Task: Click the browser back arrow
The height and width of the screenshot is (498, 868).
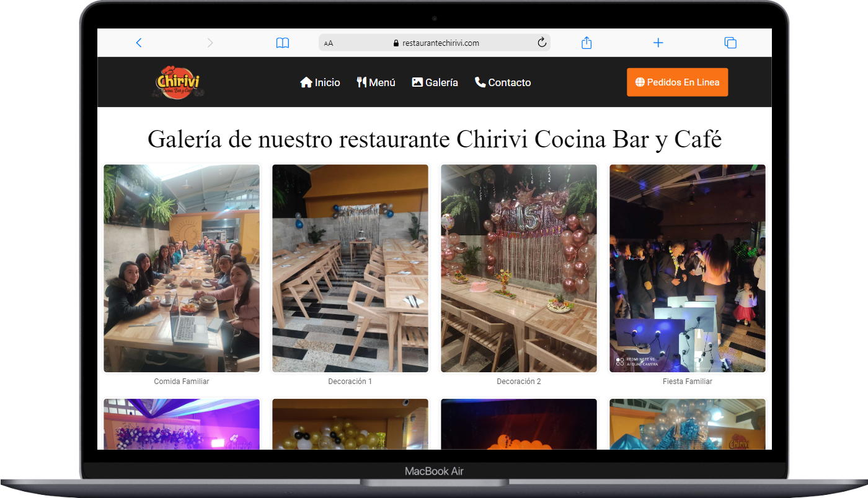Action: coord(139,43)
